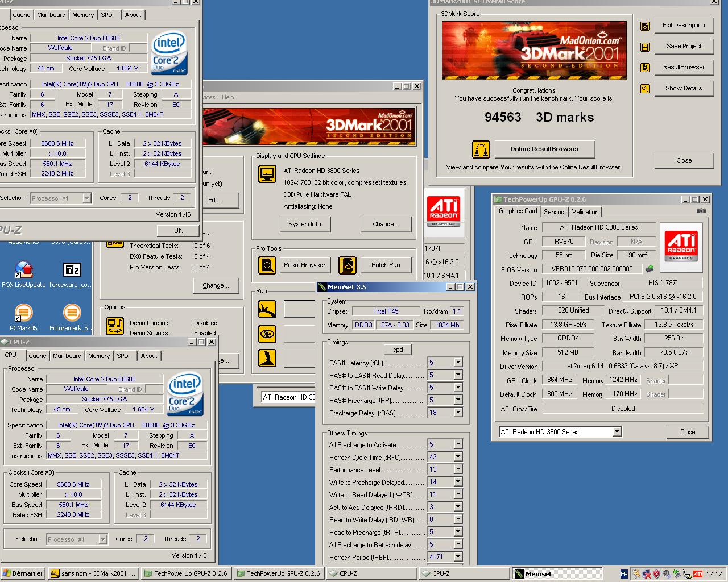Image resolution: width=728 pixels, height=582 pixels.
Task: Open Refresh Period (tREF) dropdown
Action: pos(458,557)
